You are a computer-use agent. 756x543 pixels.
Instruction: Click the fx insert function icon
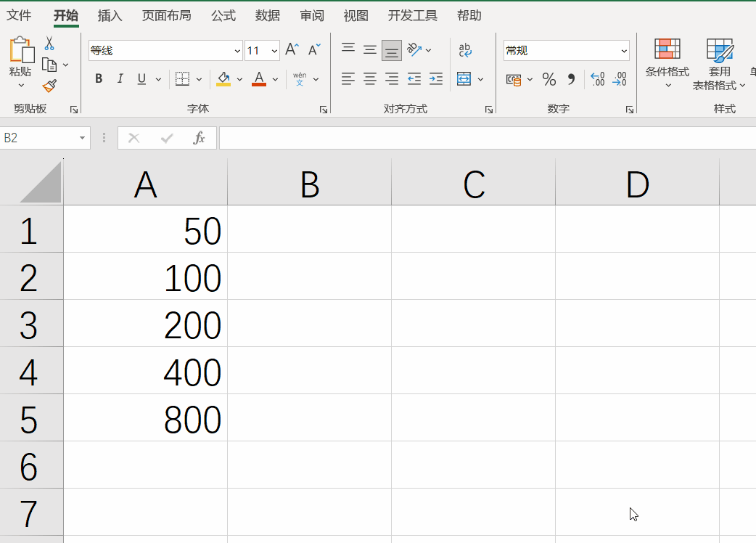tap(199, 138)
